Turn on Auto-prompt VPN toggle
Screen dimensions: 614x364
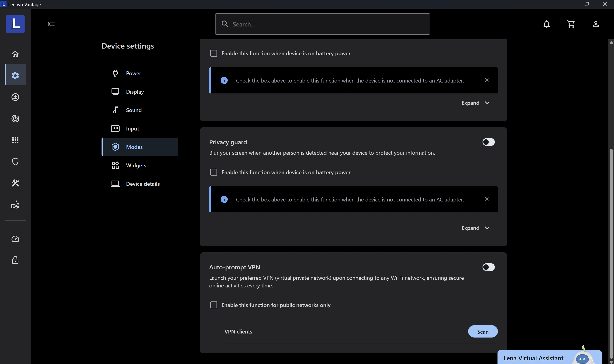click(x=488, y=267)
